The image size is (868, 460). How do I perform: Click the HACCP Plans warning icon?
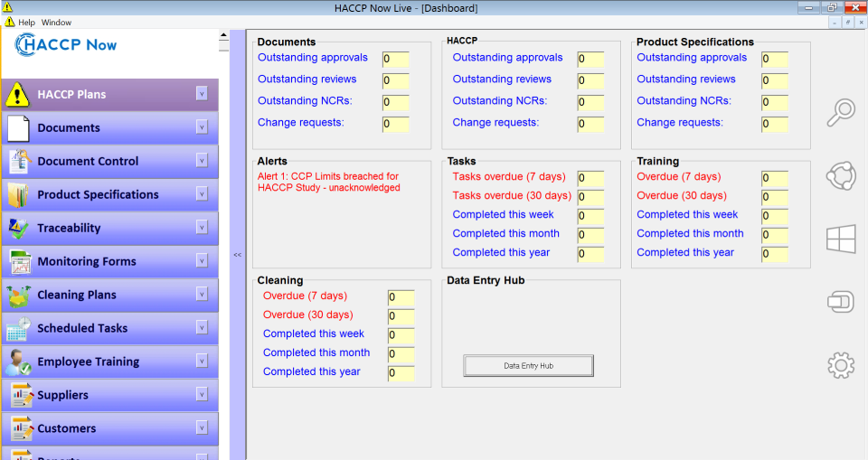point(18,94)
